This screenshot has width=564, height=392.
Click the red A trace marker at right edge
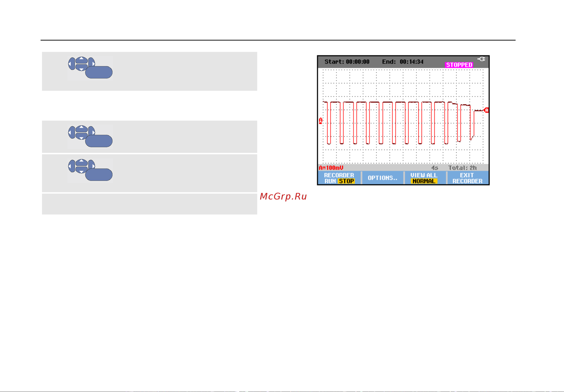pos(486,110)
